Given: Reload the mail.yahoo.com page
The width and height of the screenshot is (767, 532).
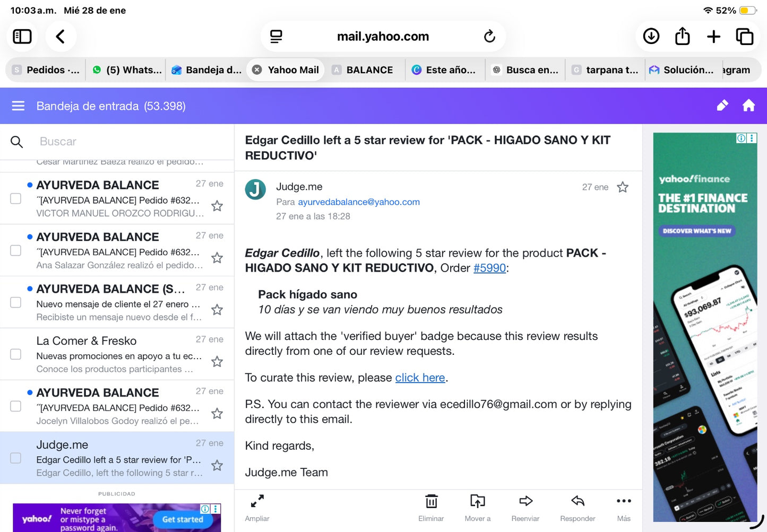Looking at the screenshot, I should tap(489, 36).
